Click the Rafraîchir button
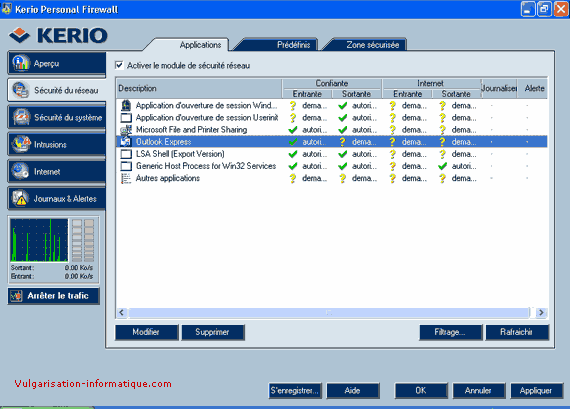This screenshot has width=570, height=409. pos(517,332)
